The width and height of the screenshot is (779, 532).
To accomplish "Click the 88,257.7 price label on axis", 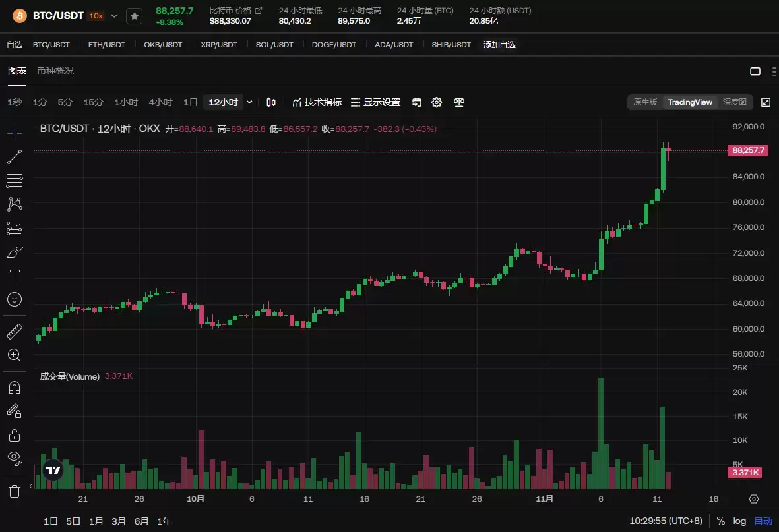I will coord(747,150).
